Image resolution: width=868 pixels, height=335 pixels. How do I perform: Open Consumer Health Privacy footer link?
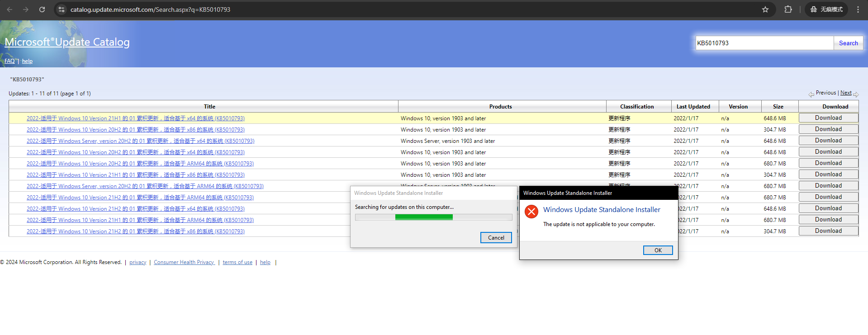click(184, 262)
